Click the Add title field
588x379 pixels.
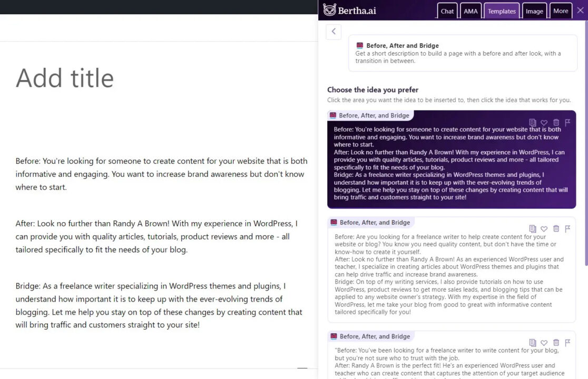(65, 78)
